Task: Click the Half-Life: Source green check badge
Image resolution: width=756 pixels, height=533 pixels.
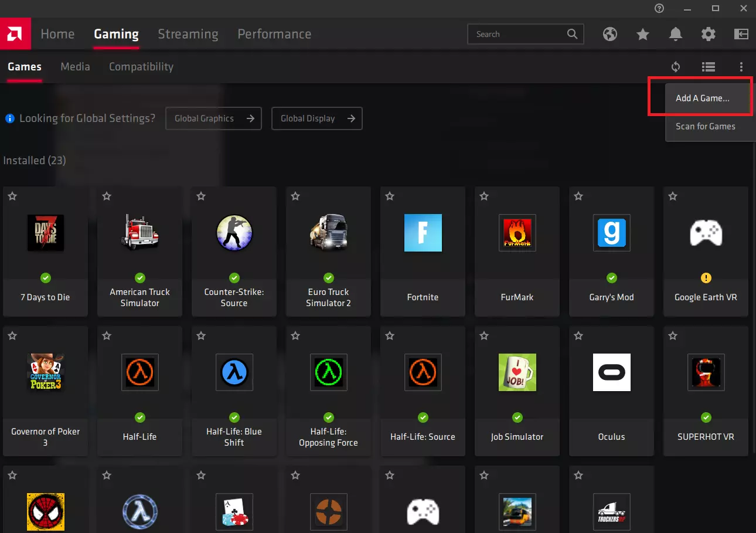Action: coord(423,417)
